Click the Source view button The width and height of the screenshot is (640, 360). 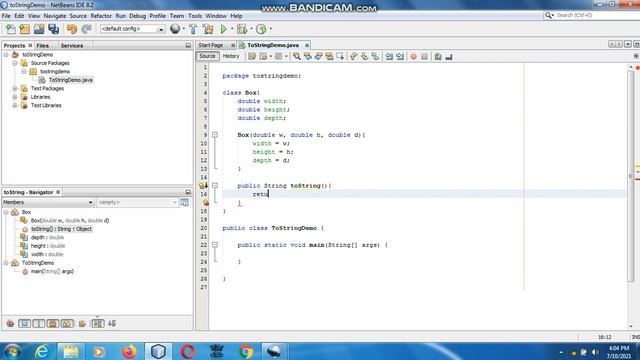click(x=207, y=56)
